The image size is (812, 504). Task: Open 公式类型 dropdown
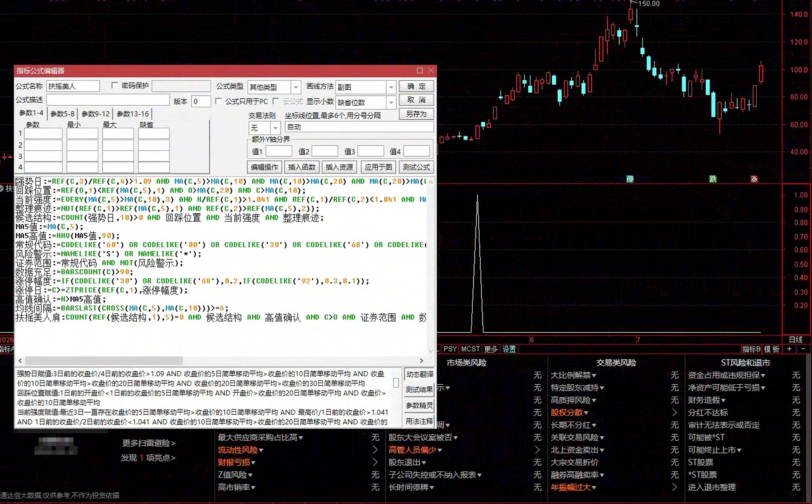(296, 87)
